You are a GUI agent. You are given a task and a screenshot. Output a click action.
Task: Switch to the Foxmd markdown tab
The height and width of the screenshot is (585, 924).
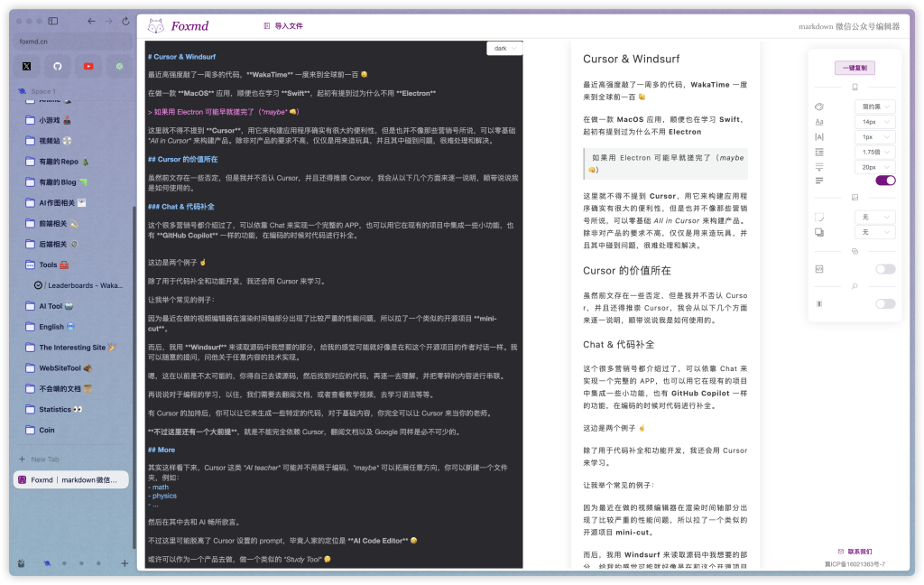72,480
